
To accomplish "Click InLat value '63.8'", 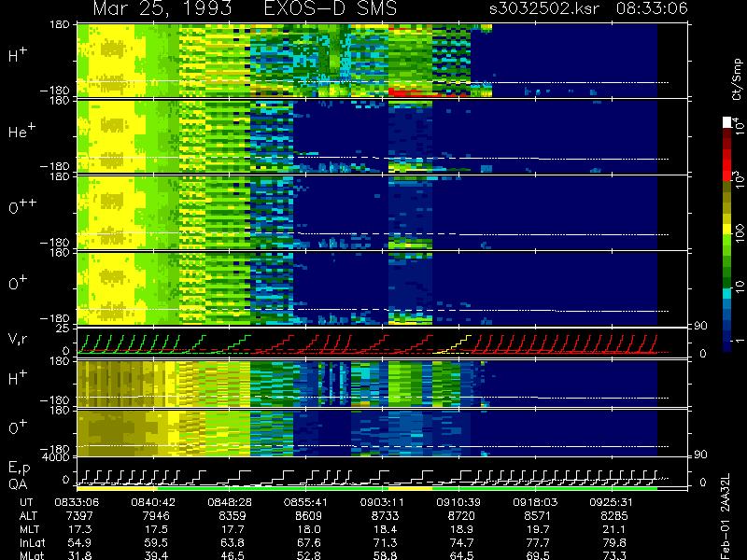I will coord(233,542).
